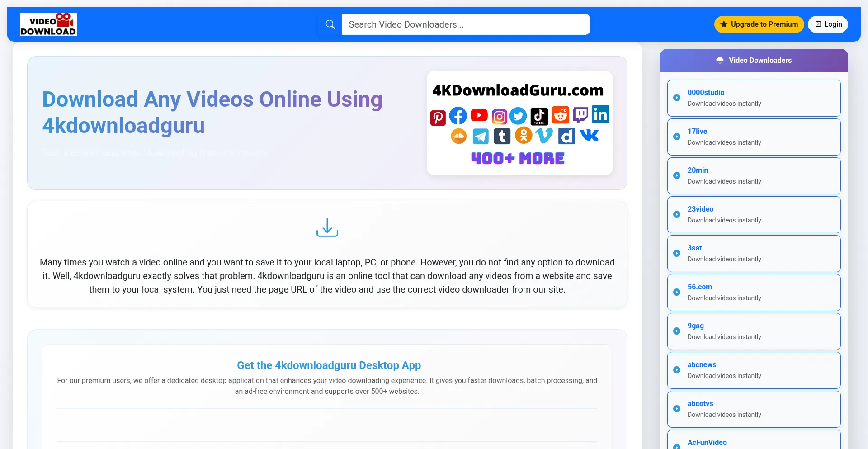Click the 4KDownloadGuru.com banner title
The height and width of the screenshot is (449, 868).
click(518, 90)
